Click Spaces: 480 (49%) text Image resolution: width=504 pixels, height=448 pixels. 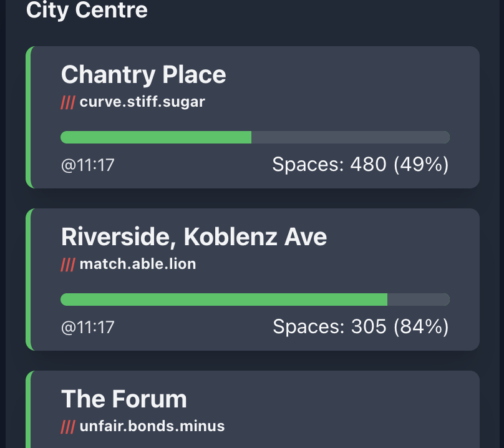361,164
